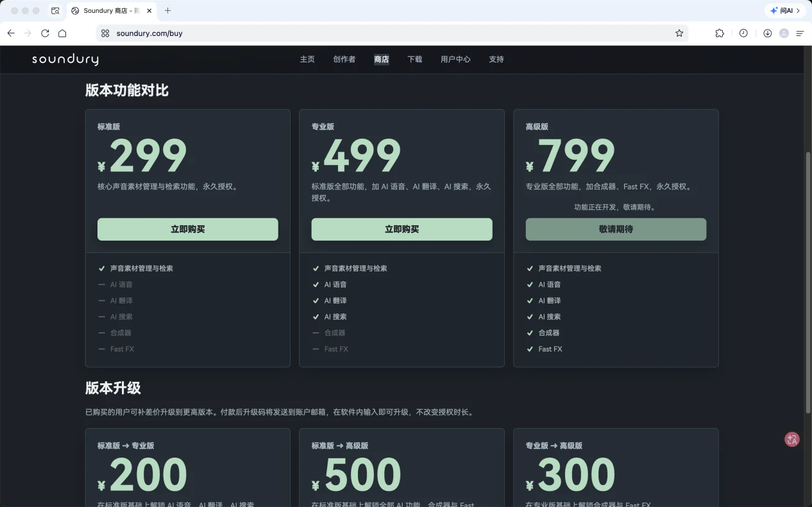Viewport: 812px width, 507px height.
Task: Open the browser menu lines icon
Action: point(800,33)
